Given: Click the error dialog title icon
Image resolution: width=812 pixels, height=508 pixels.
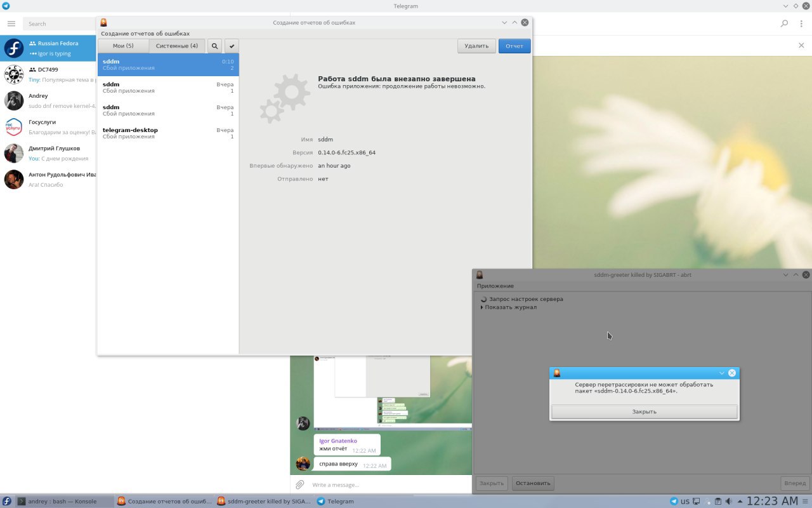Looking at the screenshot, I should [x=557, y=373].
